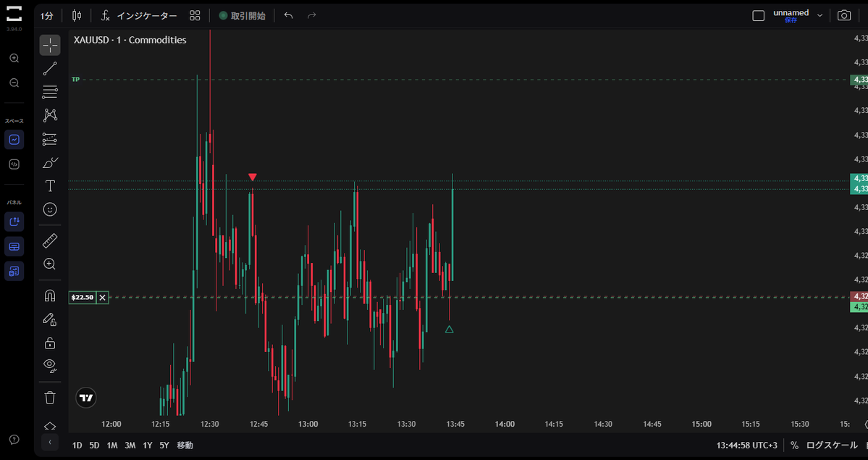Click the $22.50 position profit label
The height and width of the screenshot is (460, 868).
[x=82, y=298]
